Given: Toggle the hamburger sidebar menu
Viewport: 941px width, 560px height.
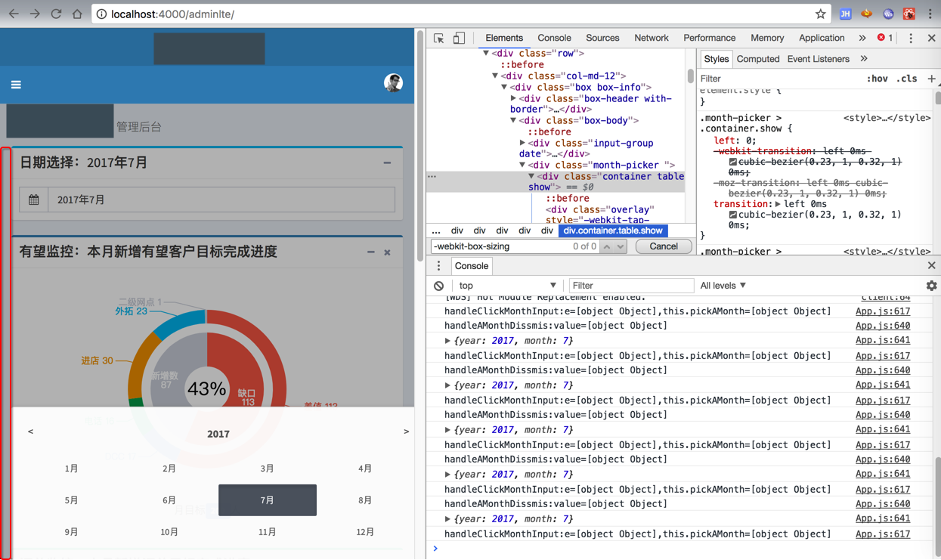Looking at the screenshot, I should click(16, 85).
